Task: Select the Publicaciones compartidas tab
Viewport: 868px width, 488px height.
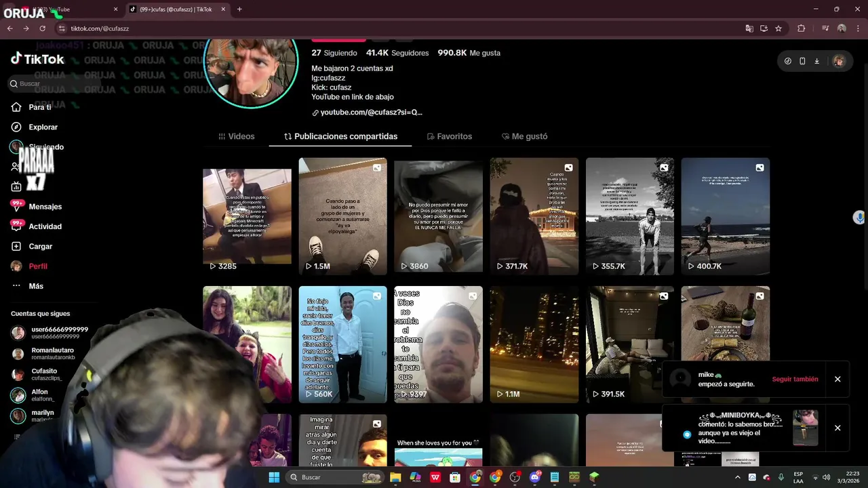Action: click(340, 136)
